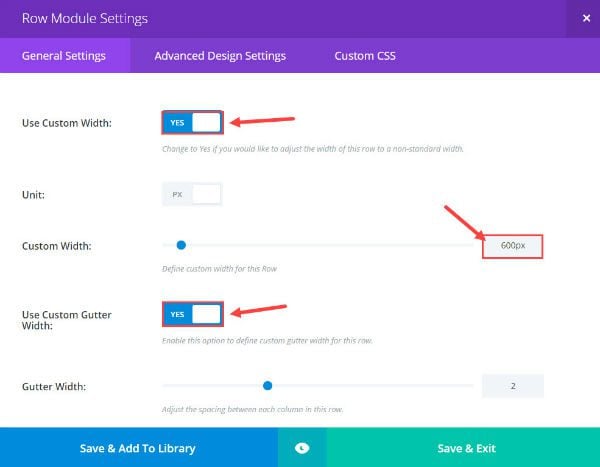
Task: Click Save & Add To Library button
Action: [x=139, y=447]
